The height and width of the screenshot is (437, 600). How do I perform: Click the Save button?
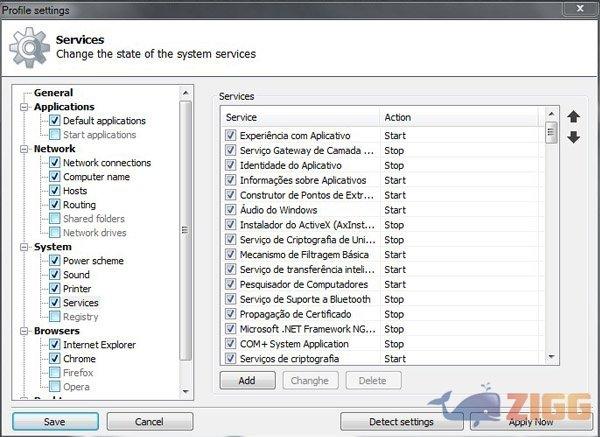tap(54, 422)
